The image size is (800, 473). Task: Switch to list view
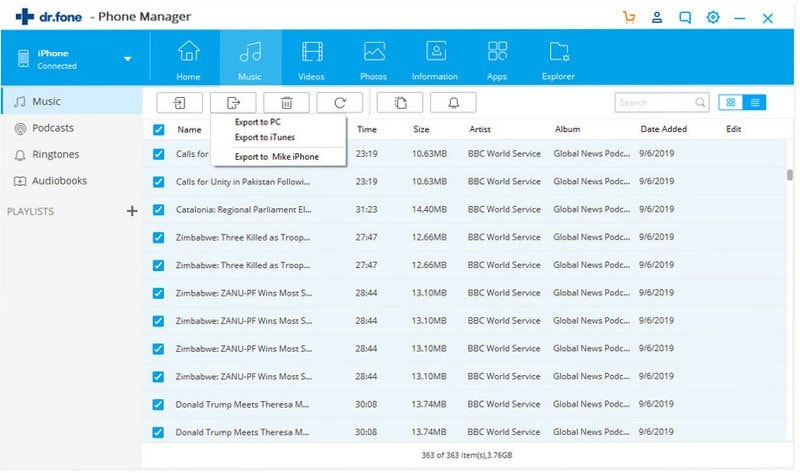[755, 103]
